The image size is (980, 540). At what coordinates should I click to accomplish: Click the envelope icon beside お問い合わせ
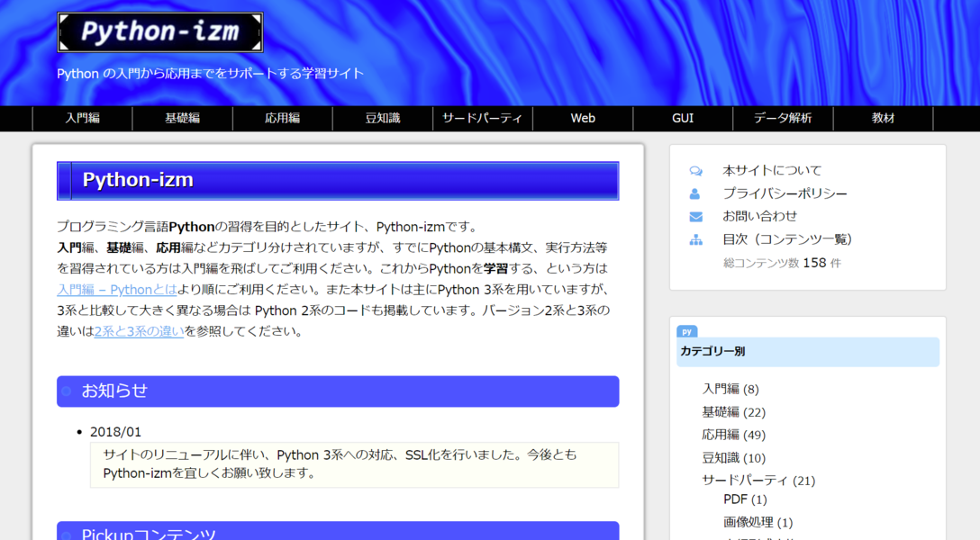point(695,216)
